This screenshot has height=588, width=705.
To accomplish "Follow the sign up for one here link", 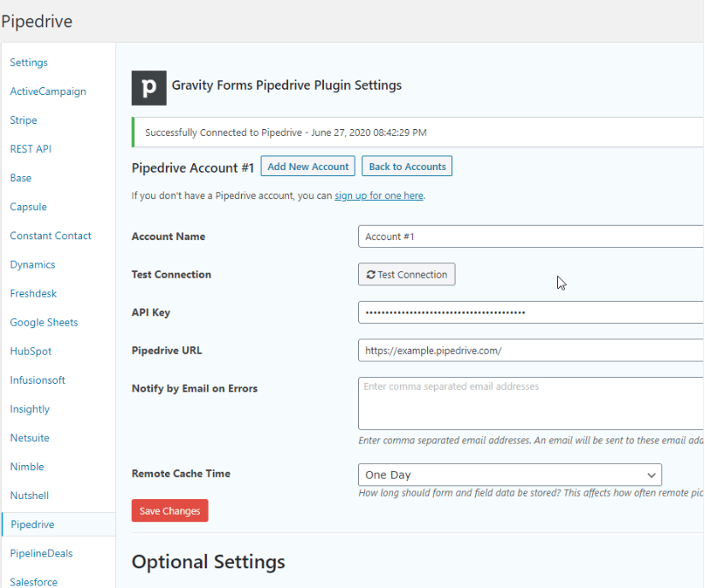I will coord(379,196).
